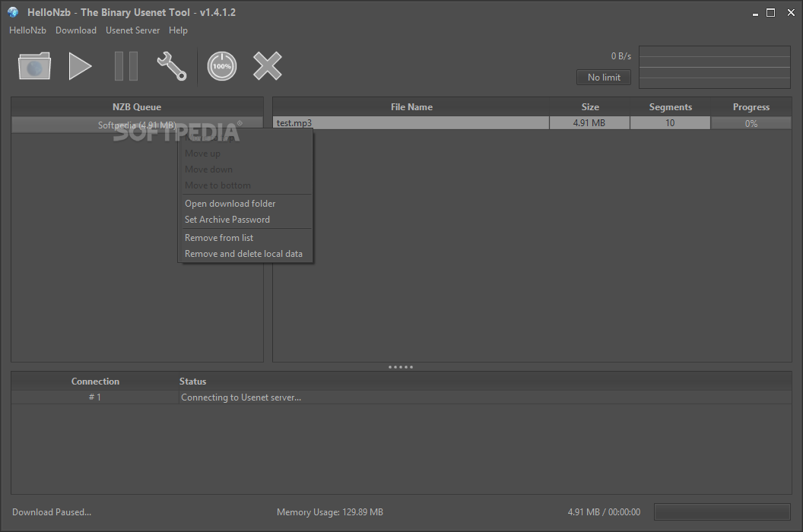
Task: Click the NZB Queue header
Action: (x=137, y=107)
